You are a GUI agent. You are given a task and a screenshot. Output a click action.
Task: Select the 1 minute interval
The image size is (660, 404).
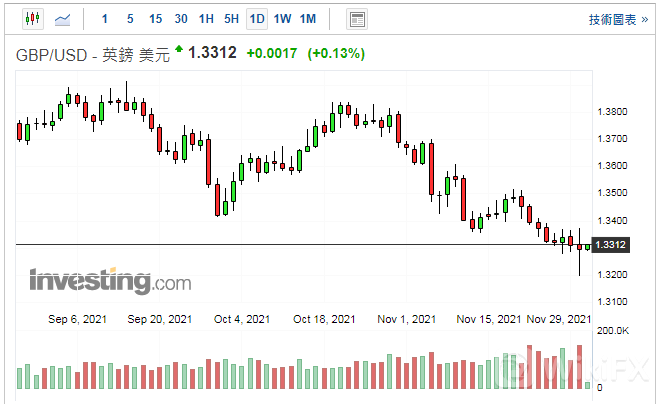pos(106,19)
